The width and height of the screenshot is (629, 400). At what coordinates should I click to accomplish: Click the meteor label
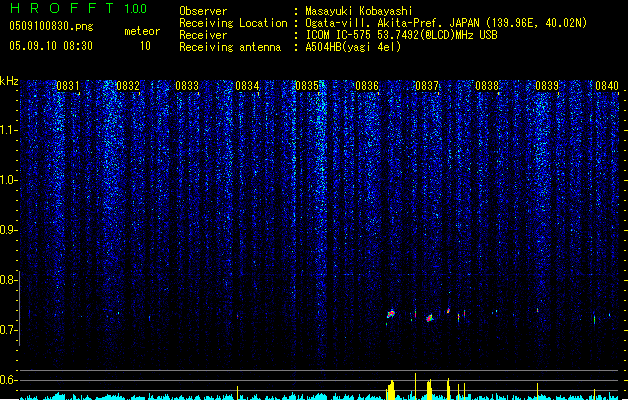click(x=142, y=31)
